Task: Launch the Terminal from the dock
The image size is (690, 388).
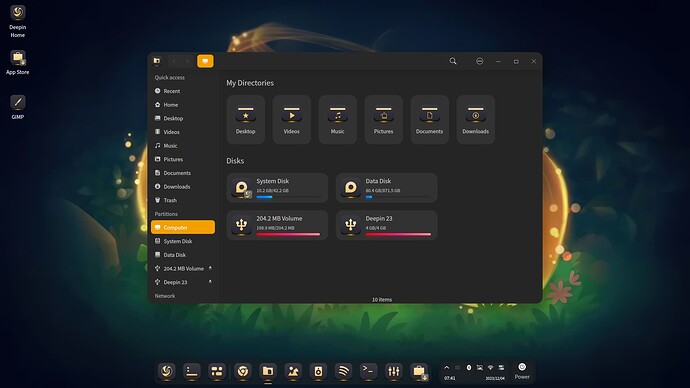Action: click(x=368, y=372)
